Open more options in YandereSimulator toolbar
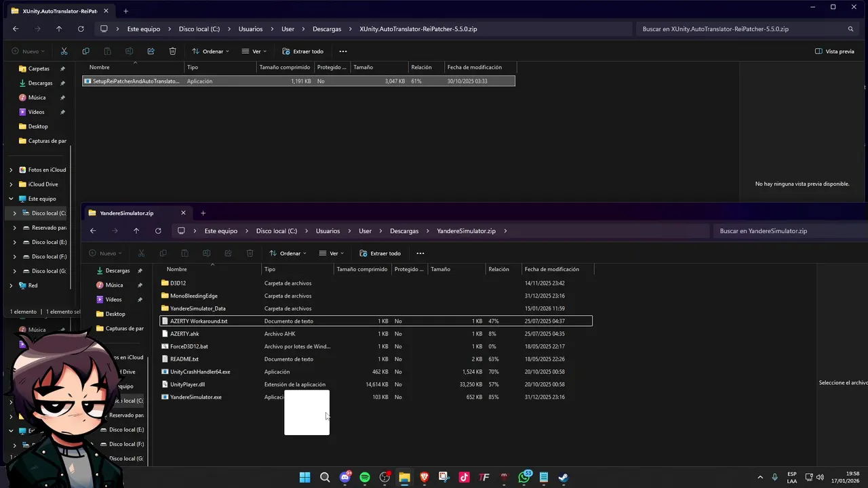The image size is (868, 488). coord(420,253)
